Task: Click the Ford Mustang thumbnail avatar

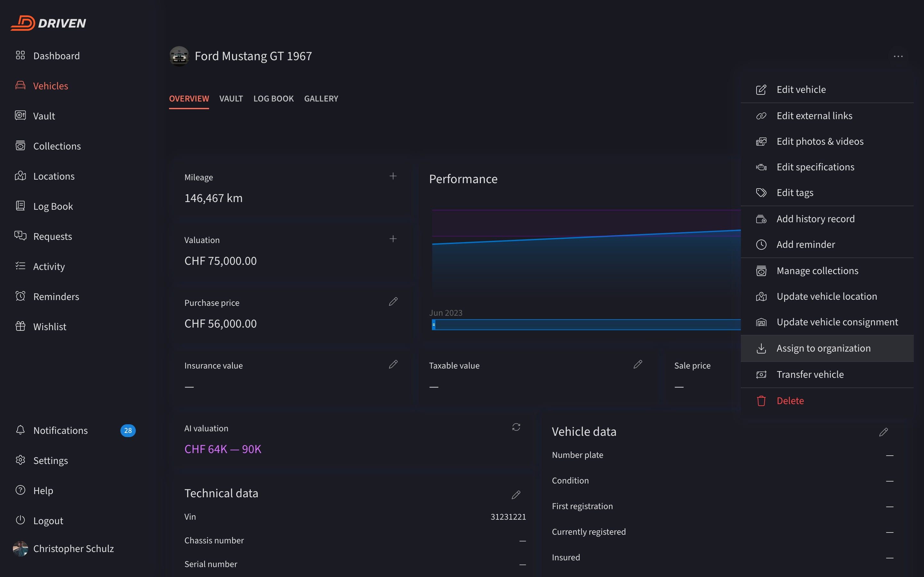Action: [x=179, y=56]
